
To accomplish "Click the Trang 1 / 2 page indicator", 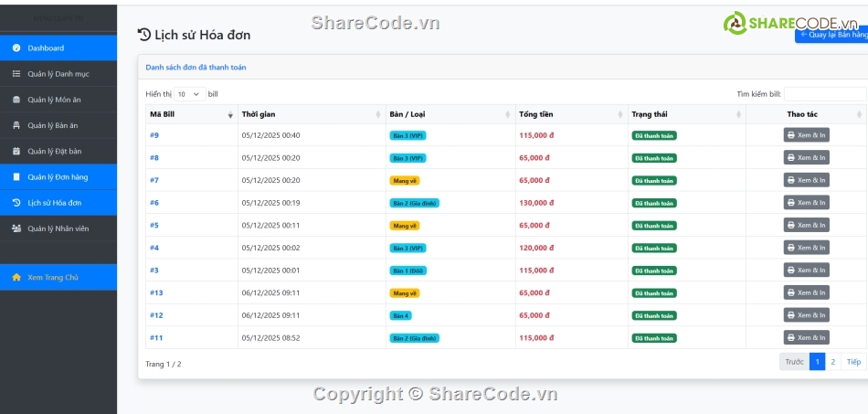I will point(164,364).
